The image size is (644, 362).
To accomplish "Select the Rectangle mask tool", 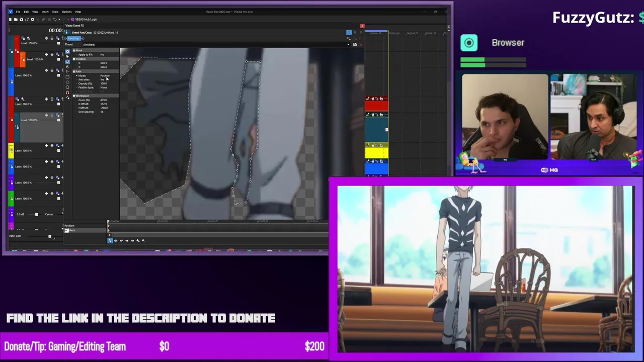I will (67, 77).
